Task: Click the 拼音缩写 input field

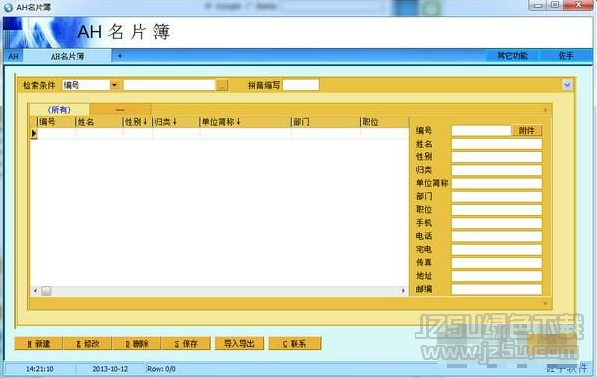Action: [x=301, y=85]
